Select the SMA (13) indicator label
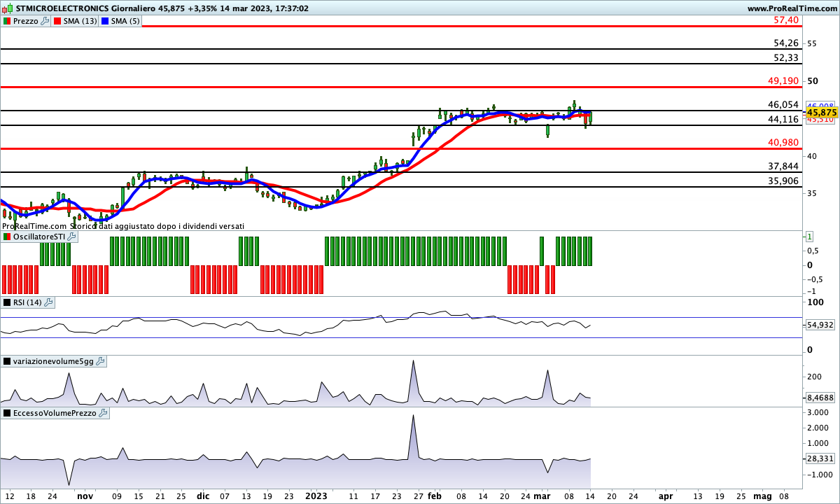840x504 pixels. tap(80, 21)
